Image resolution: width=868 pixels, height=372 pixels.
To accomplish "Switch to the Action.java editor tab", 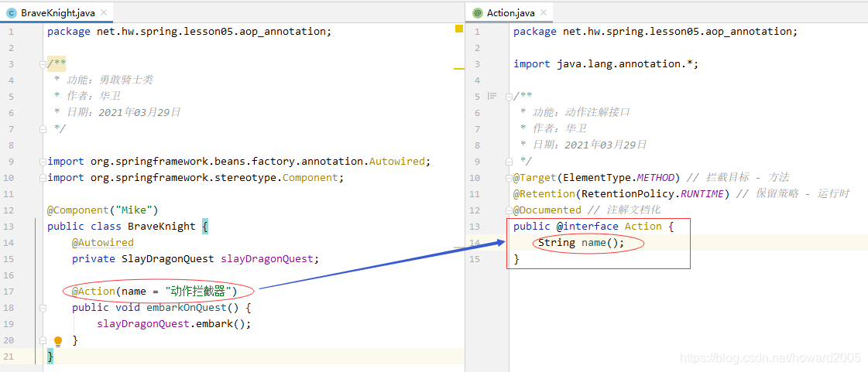I will pos(509,12).
